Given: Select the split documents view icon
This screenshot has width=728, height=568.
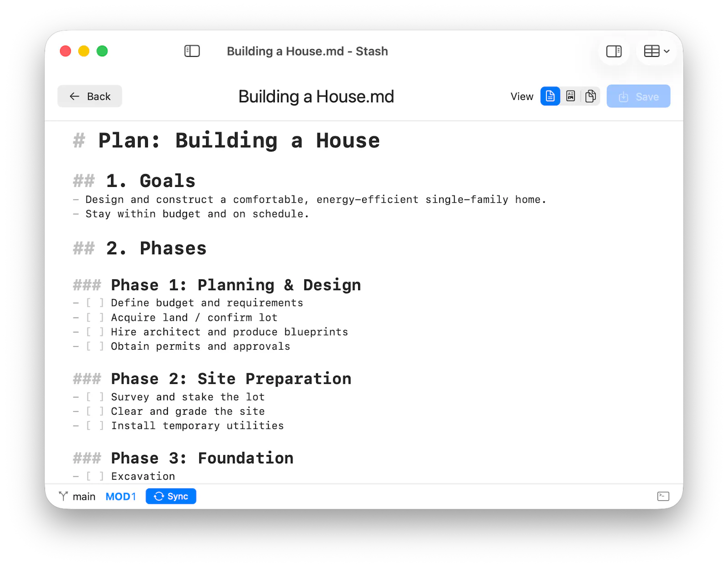Looking at the screenshot, I should (x=591, y=96).
